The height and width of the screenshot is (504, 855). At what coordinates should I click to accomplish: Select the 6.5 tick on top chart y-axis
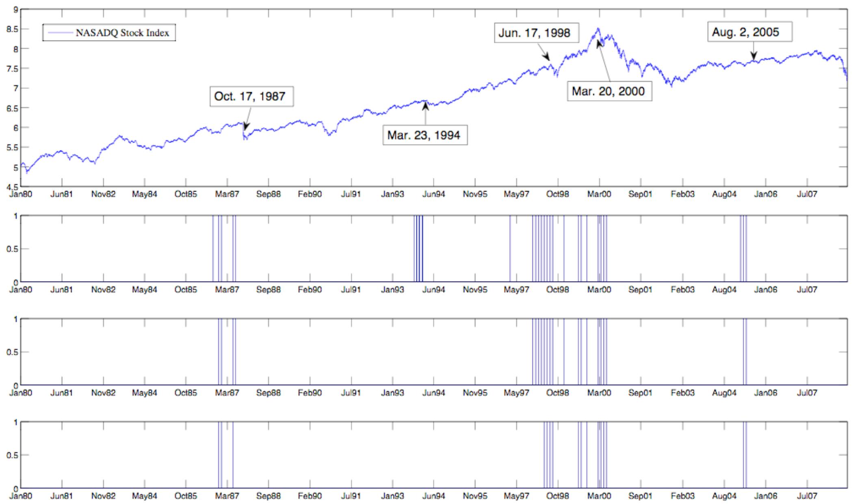[x=11, y=108]
